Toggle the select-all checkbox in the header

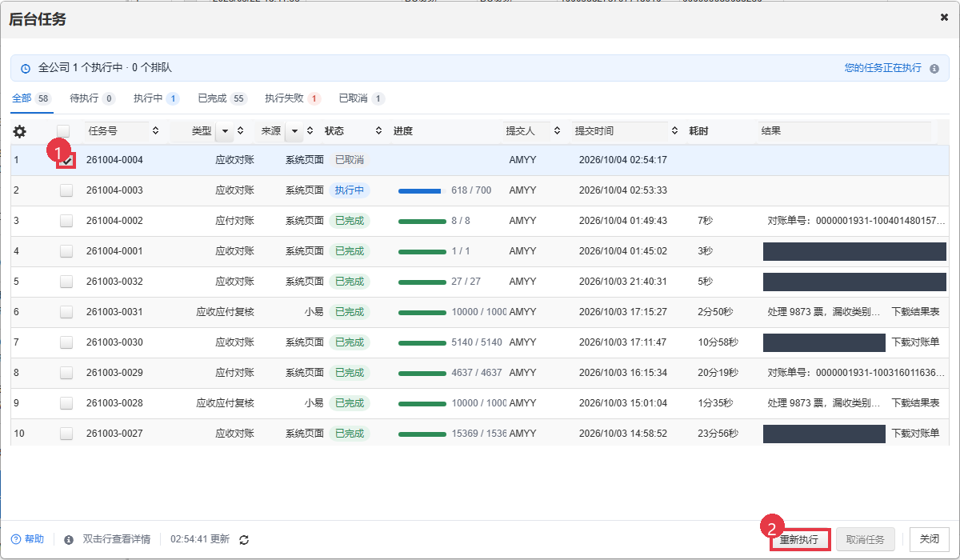click(x=63, y=130)
